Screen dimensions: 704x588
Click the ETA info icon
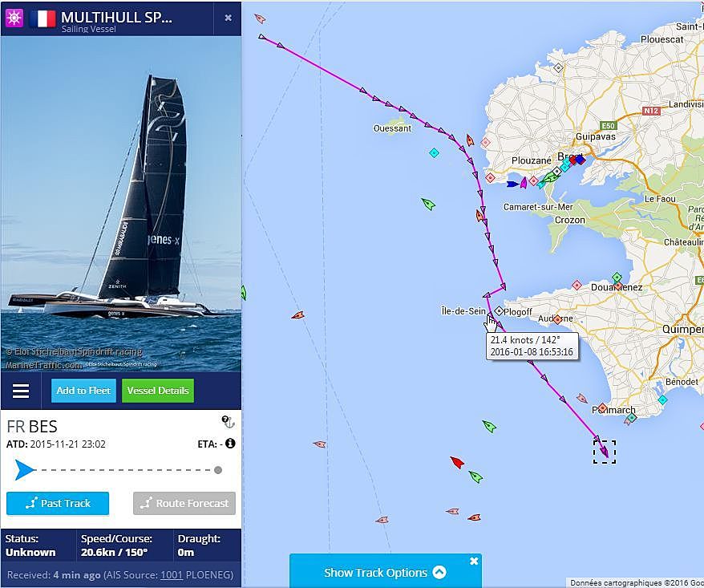pos(230,444)
